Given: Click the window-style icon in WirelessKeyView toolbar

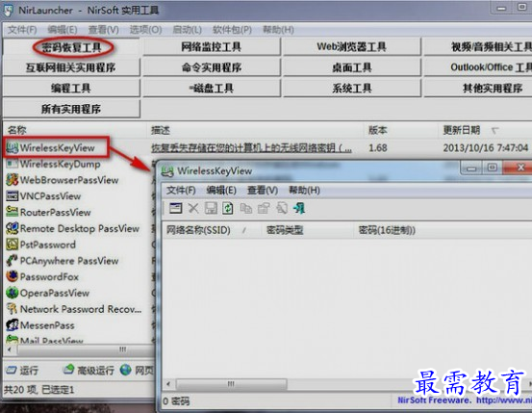Looking at the screenshot, I should pos(175,208).
